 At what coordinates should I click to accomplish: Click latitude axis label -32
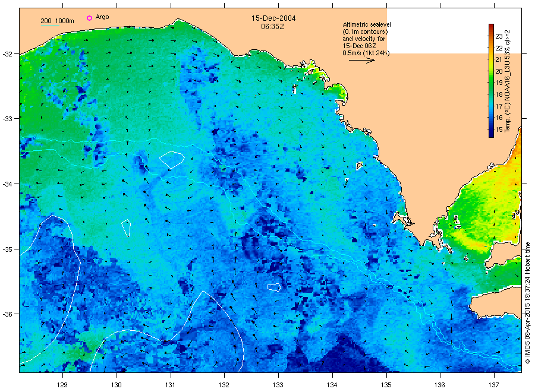coord(7,54)
